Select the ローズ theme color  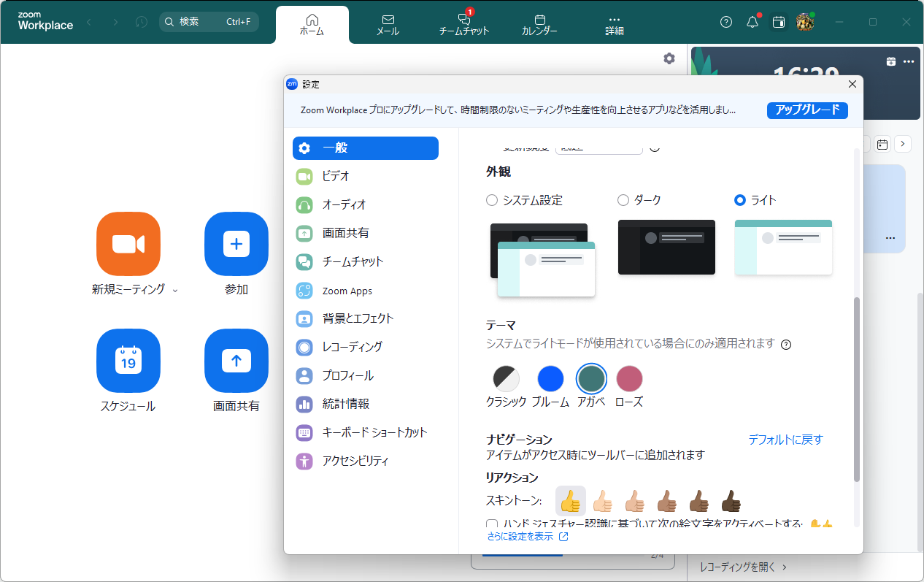click(x=629, y=378)
